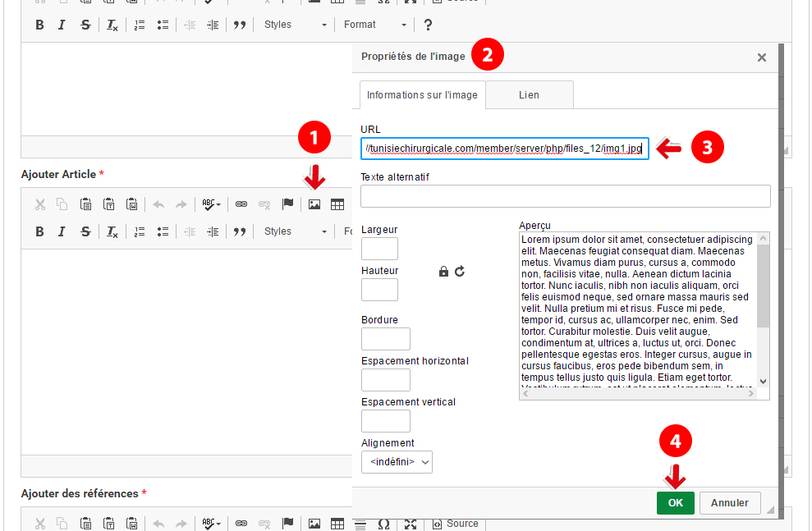Screen dimensions: 812x531
Task: Paste from Word in Ajouter Article editor
Action: (x=132, y=204)
